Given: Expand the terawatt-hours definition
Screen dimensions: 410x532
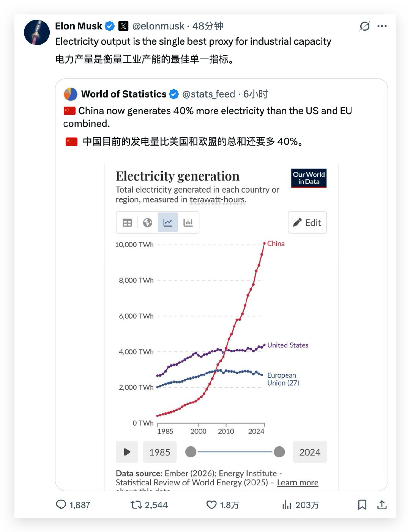Looking at the screenshot, I should point(218,199).
